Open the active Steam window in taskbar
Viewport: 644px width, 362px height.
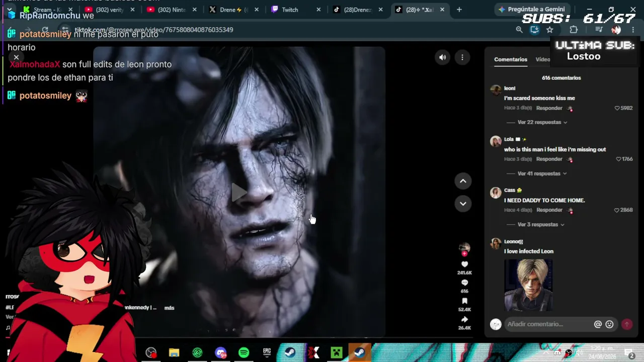[x=359, y=353]
